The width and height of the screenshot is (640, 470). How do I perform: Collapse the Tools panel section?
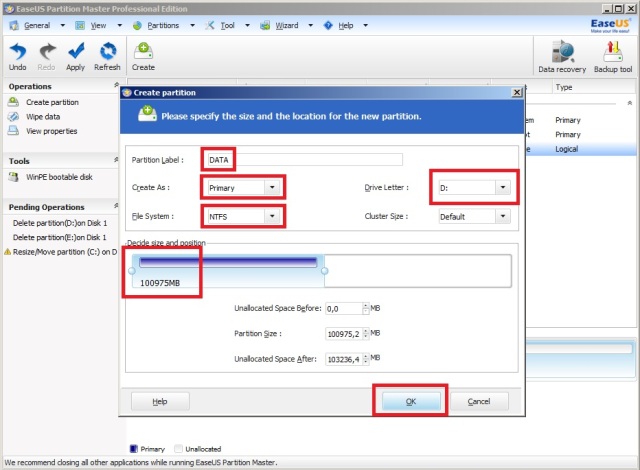(116, 160)
